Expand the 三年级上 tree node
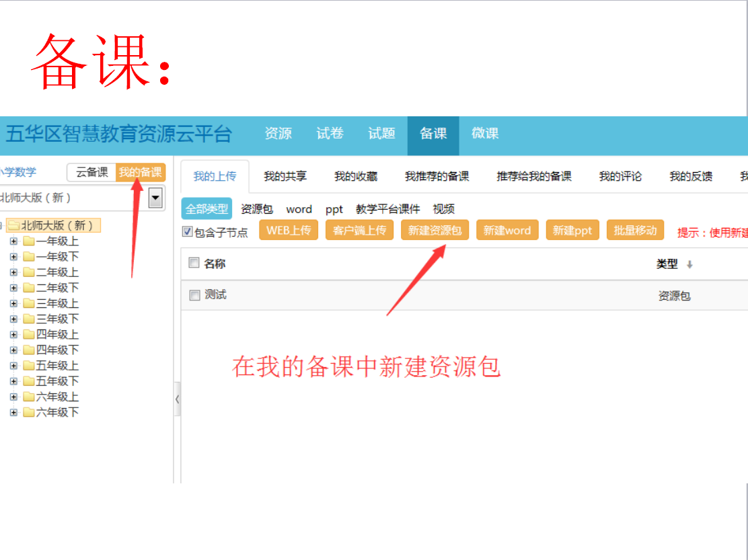 (14, 304)
